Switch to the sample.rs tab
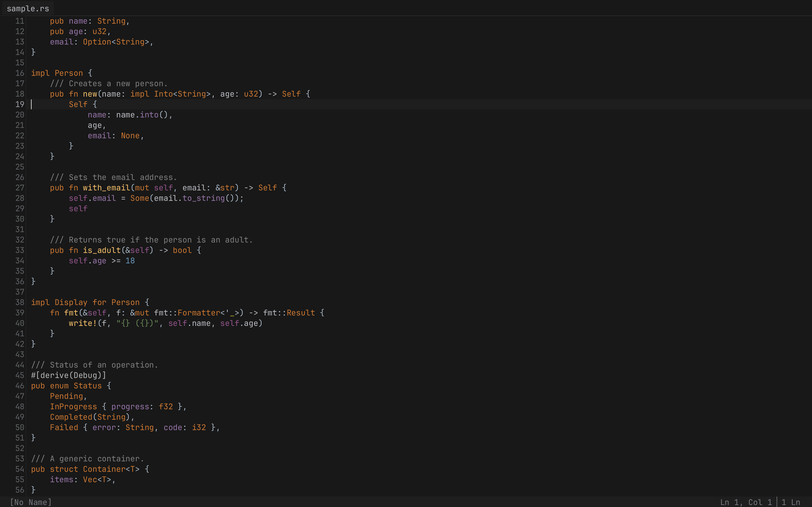Screen dimensions: 812x507 coord(28,8)
